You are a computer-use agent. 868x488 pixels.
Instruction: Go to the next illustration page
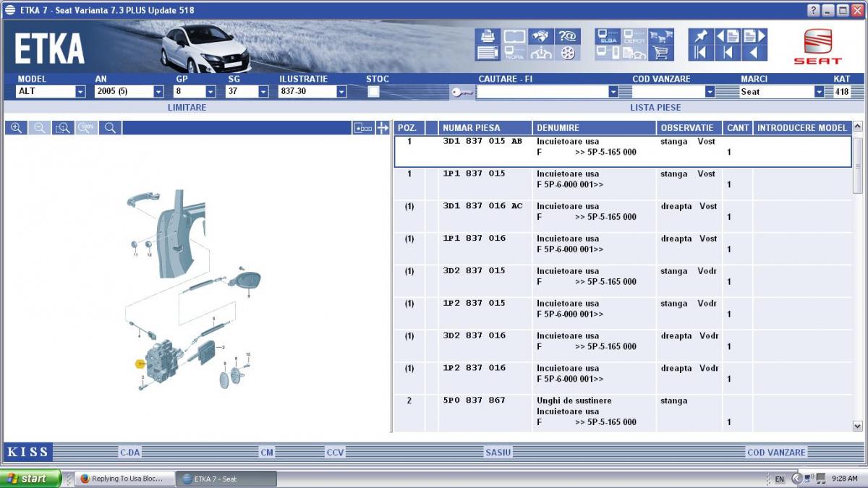754,36
